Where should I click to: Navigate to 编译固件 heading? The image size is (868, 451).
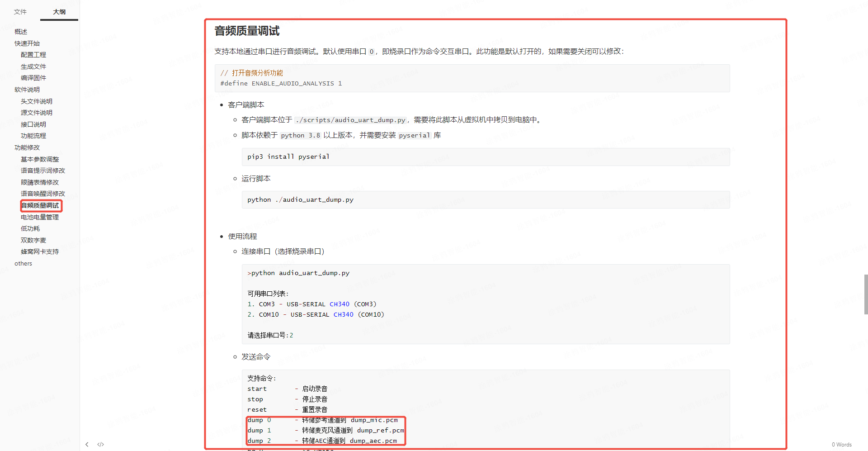(x=33, y=78)
